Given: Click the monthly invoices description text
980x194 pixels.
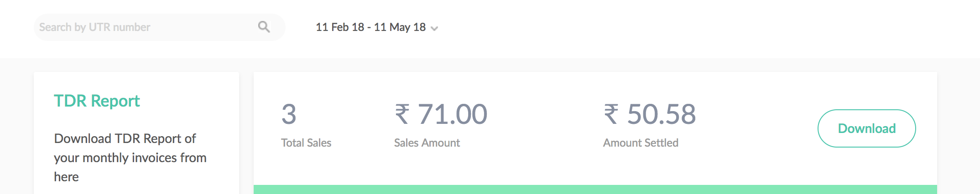Looking at the screenshot, I should click(130, 158).
